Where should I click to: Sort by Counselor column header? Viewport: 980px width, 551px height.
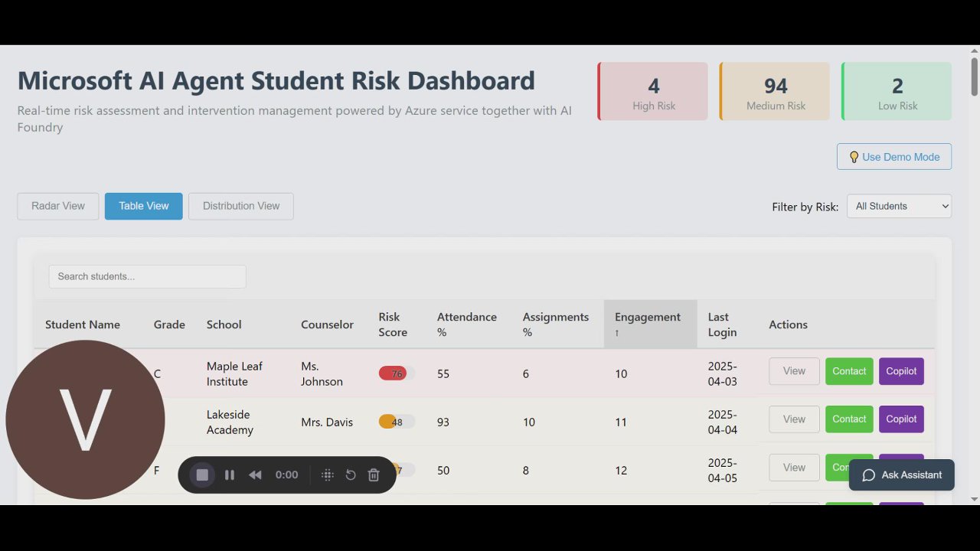pyautogui.click(x=327, y=324)
